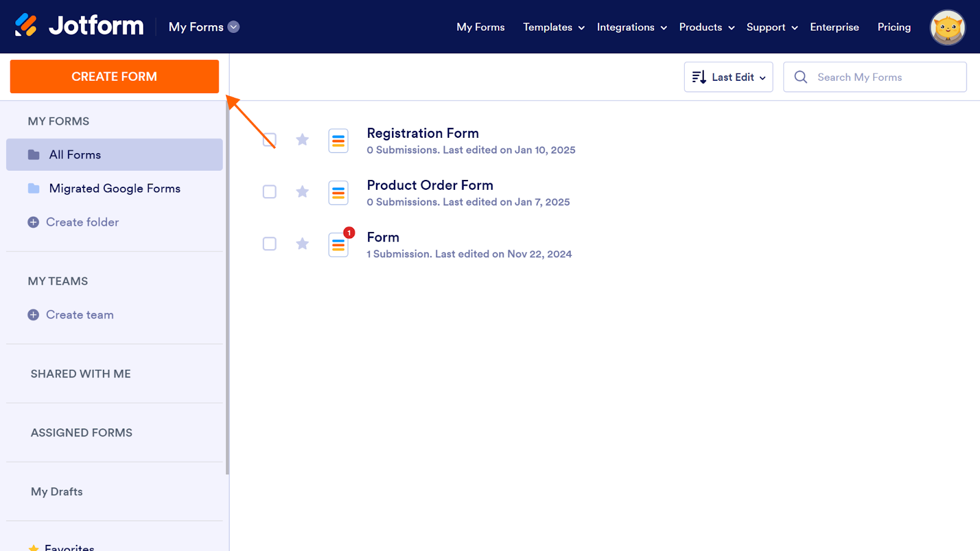Go to Pricing in the top navigation
Viewport: 980px width, 551px height.
(x=894, y=27)
